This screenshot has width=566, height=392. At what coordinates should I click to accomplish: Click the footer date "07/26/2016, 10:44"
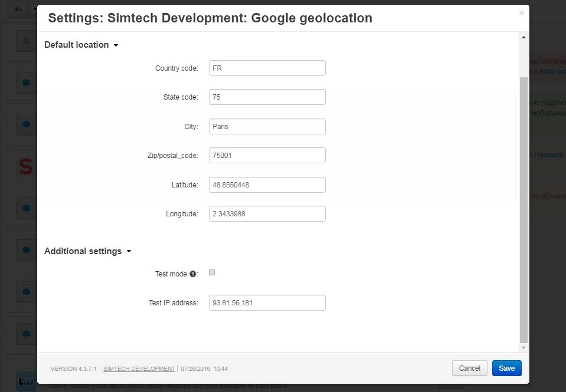click(204, 368)
